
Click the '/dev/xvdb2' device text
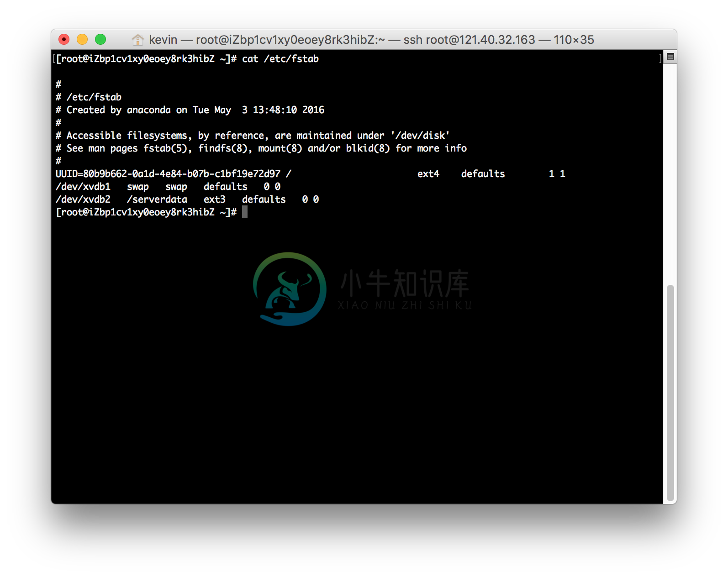[83, 199]
